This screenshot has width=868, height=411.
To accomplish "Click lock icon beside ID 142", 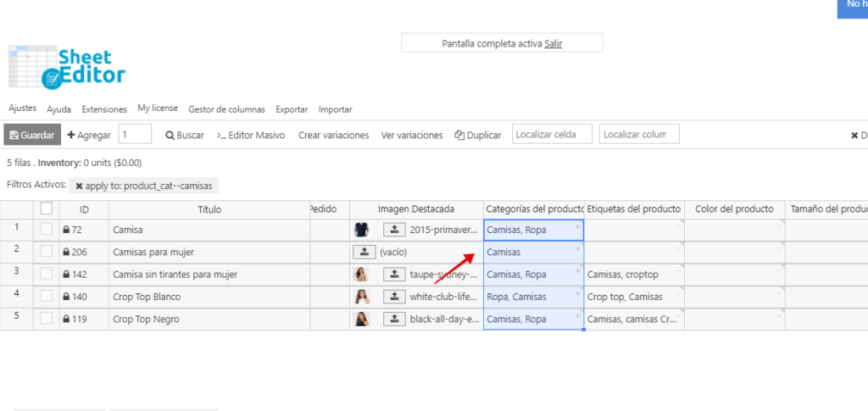I will (66, 275).
